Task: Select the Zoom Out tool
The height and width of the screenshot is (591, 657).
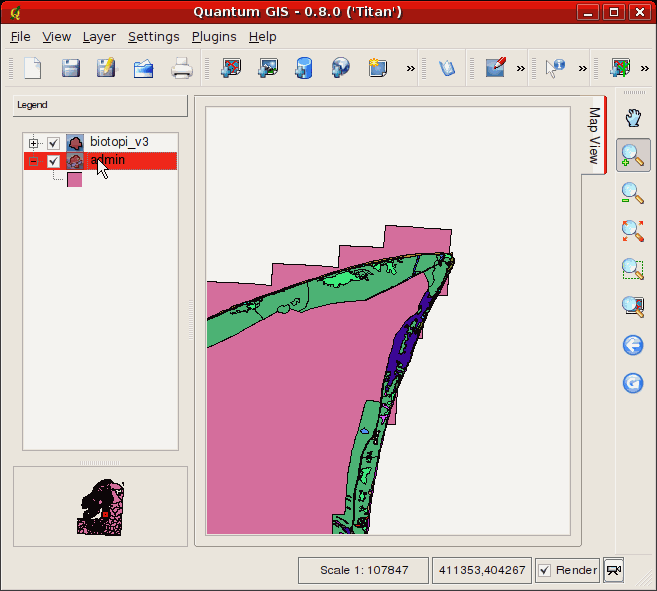Action: pos(633,193)
